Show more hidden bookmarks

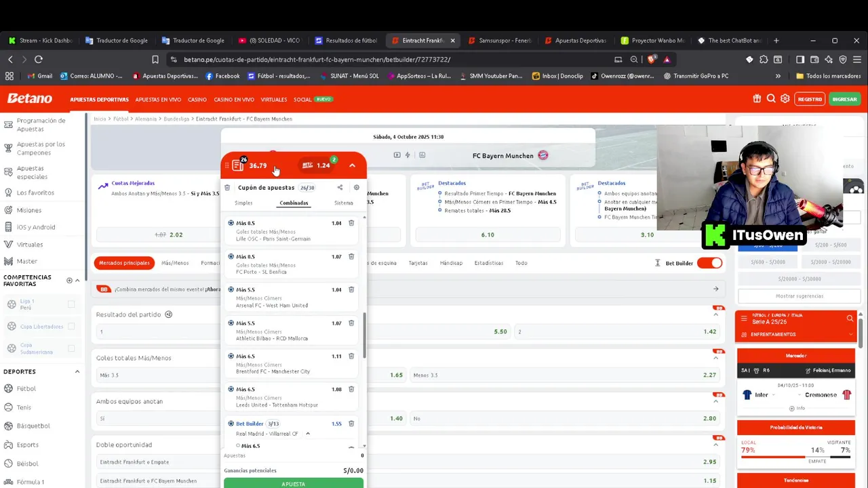point(778,76)
